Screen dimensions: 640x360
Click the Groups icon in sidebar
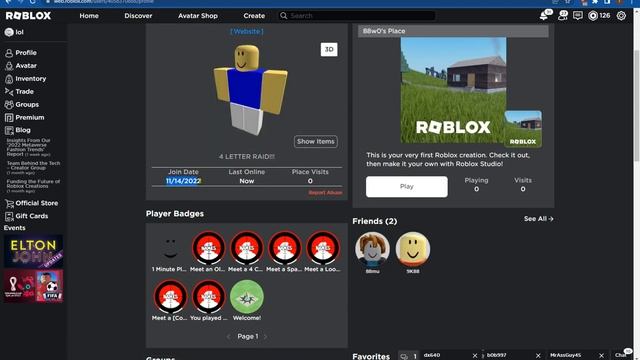(x=9, y=104)
